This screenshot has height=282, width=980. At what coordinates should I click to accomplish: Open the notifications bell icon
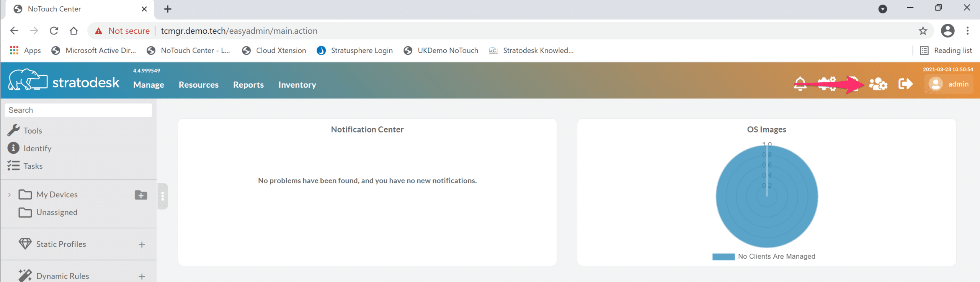click(x=800, y=84)
